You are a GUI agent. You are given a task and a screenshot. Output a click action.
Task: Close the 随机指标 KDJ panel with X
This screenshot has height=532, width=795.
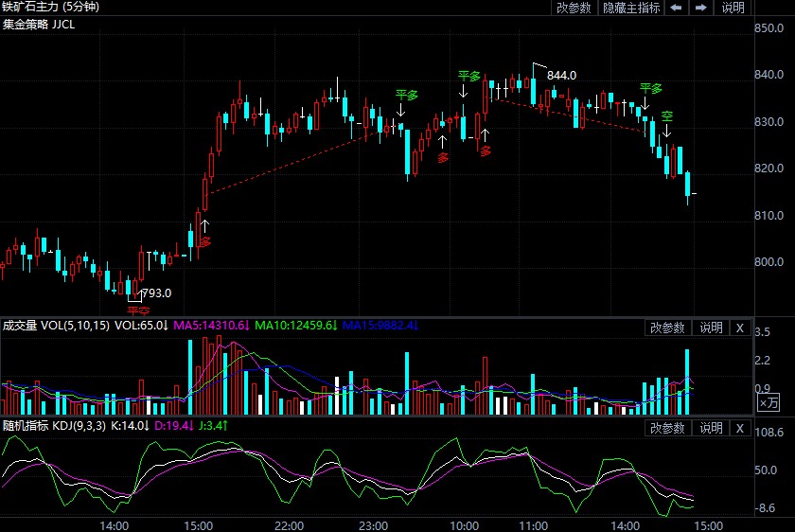pyautogui.click(x=740, y=428)
